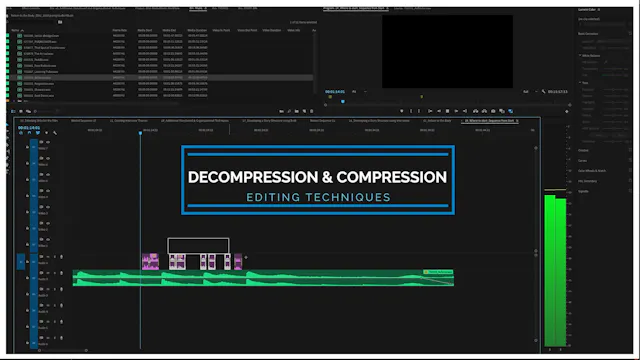Jump to the In point

click(430, 111)
